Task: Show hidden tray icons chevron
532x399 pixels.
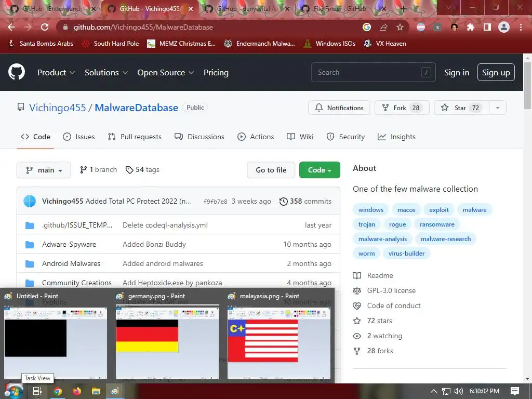Action: pyautogui.click(x=434, y=391)
